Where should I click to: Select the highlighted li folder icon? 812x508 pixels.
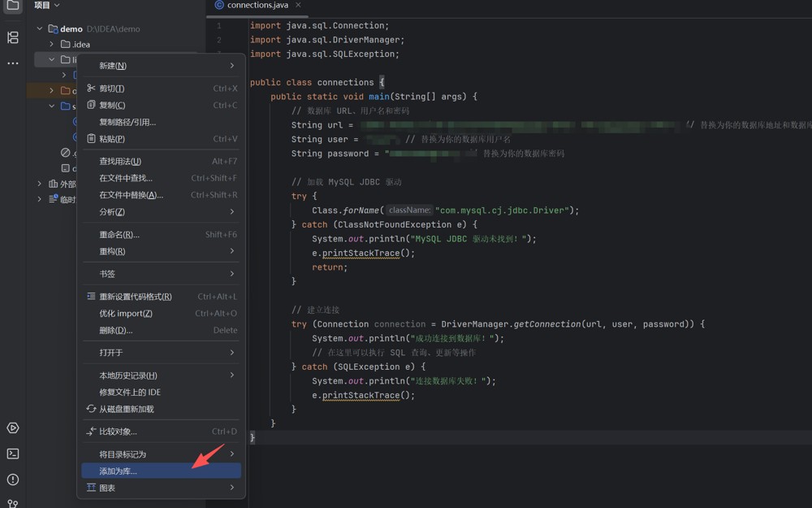65,59
